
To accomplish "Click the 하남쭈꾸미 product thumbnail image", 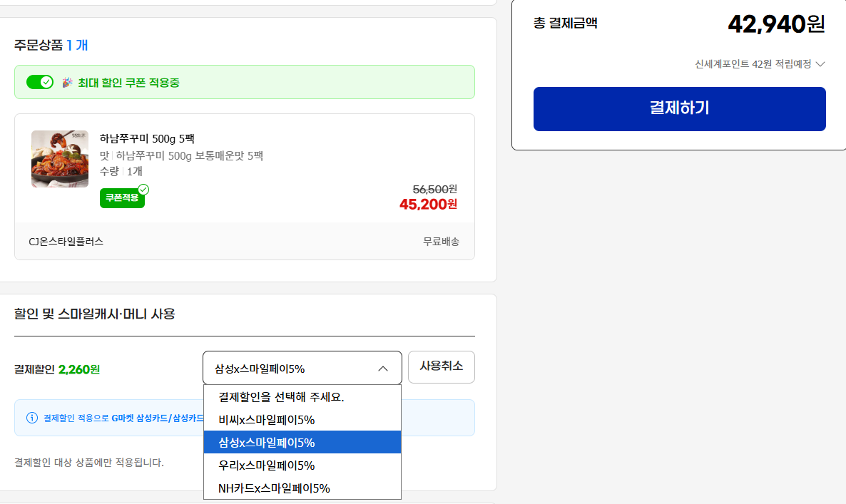I will coord(59,158).
